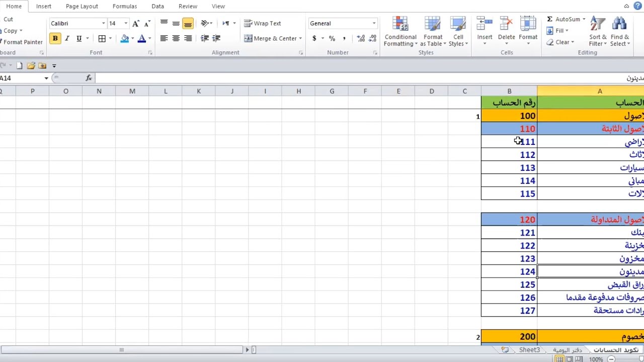This screenshot has height=362, width=644.
Task: Align text right
Action: click(x=188, y=38)
